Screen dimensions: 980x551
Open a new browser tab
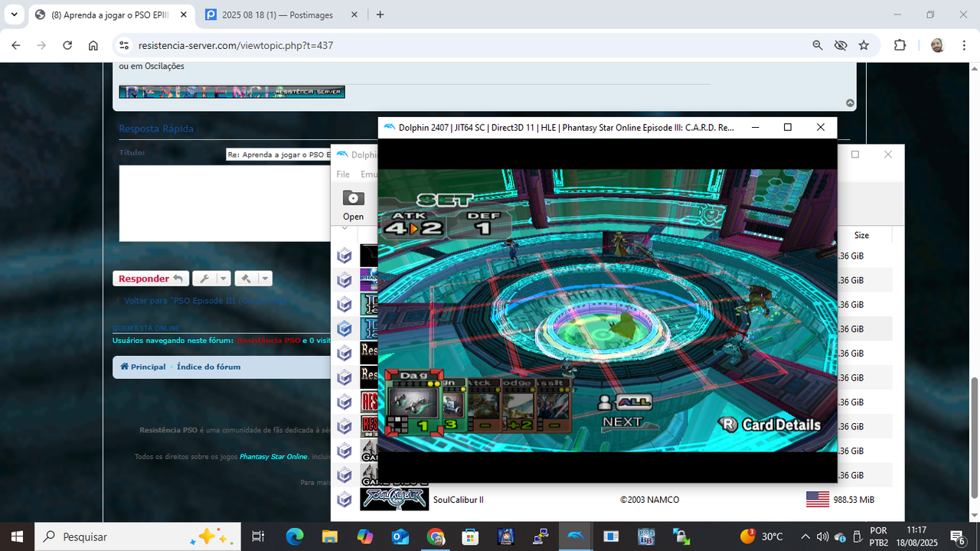[381, 15]
